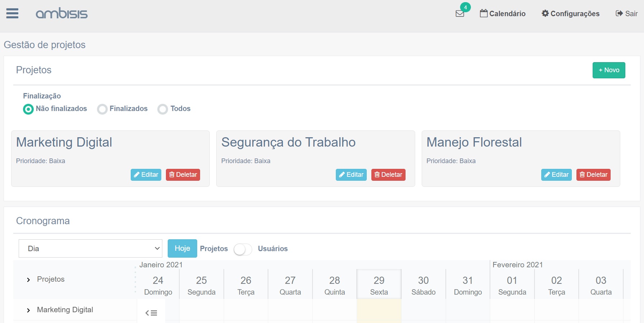
Task: Click the scroll-to-task arrow icon in Marketing Digital row
Action: coord(151,313)
